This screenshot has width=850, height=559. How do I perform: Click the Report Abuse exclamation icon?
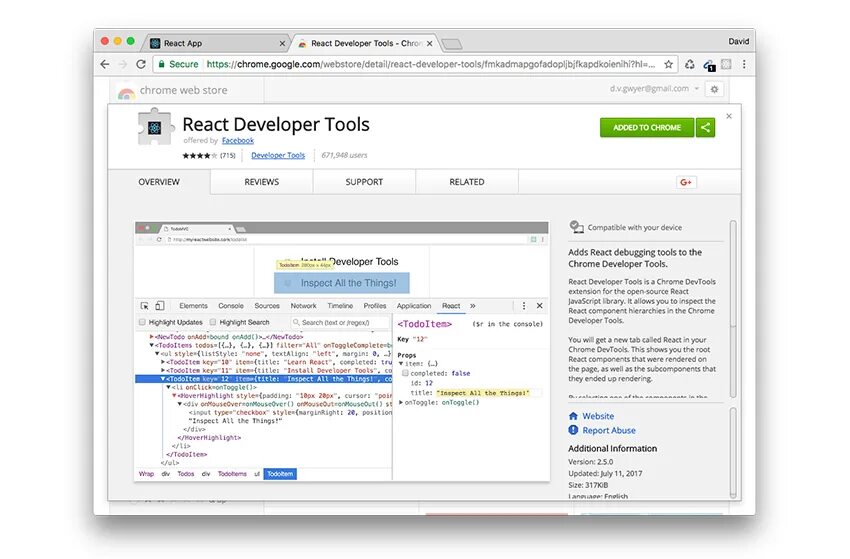pyautogui.click(x=573, y=430)
